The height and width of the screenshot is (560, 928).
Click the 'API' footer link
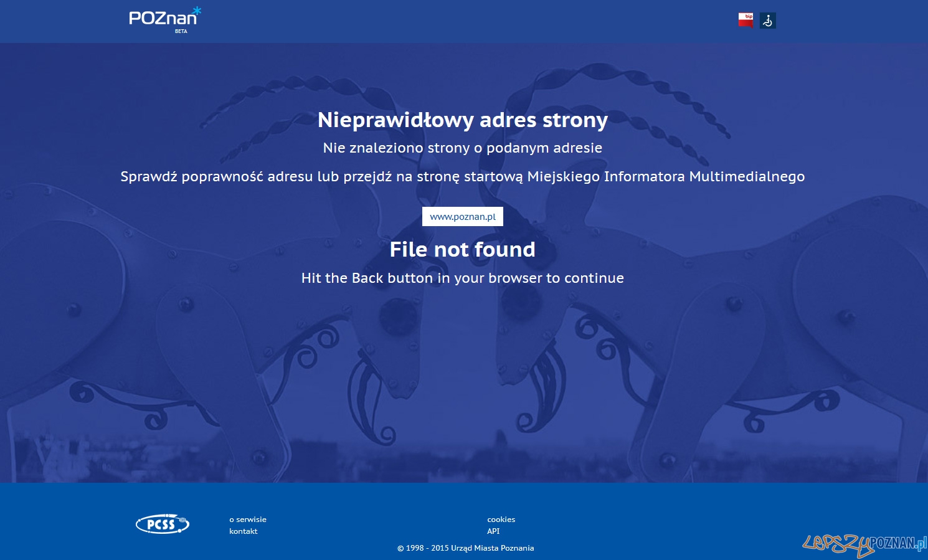click(493, 531)
